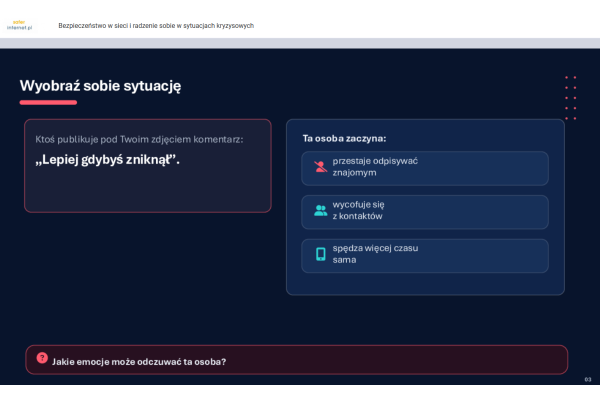Click the "Wyobraź sobie sytuację" heading
Viewport: 600px width, 400px height.
(100, 86)
